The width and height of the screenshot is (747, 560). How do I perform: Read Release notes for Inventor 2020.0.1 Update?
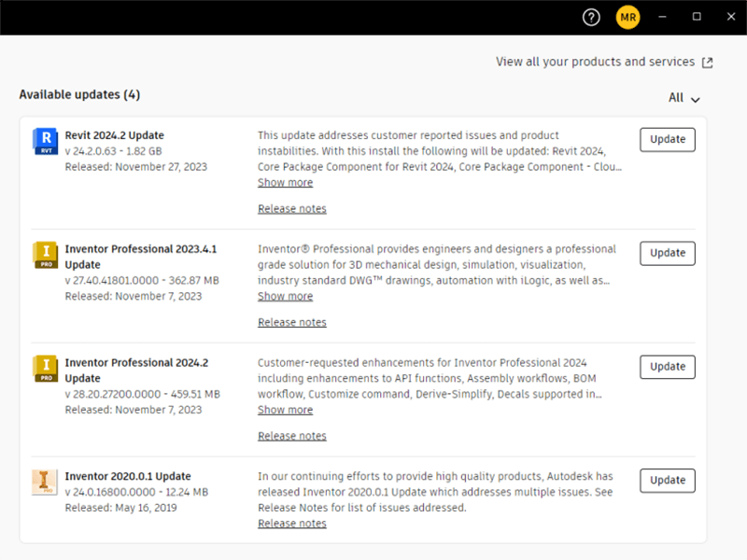tap(292, 525)
